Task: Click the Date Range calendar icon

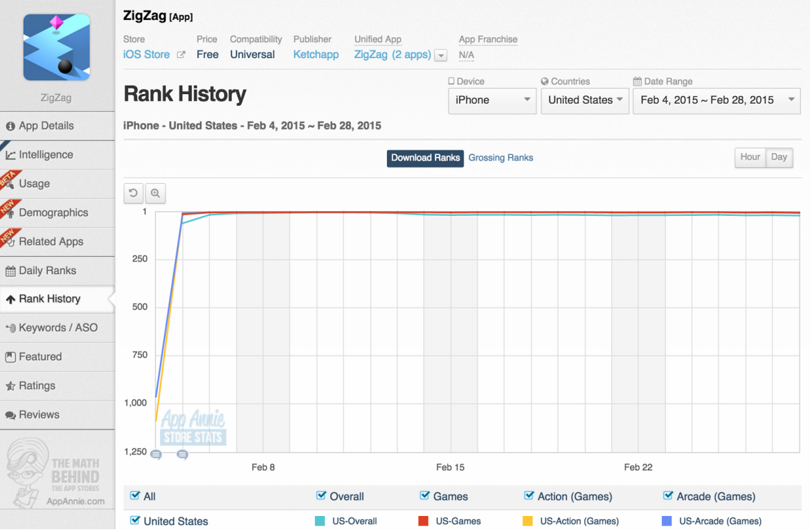Action: (638, 81)
